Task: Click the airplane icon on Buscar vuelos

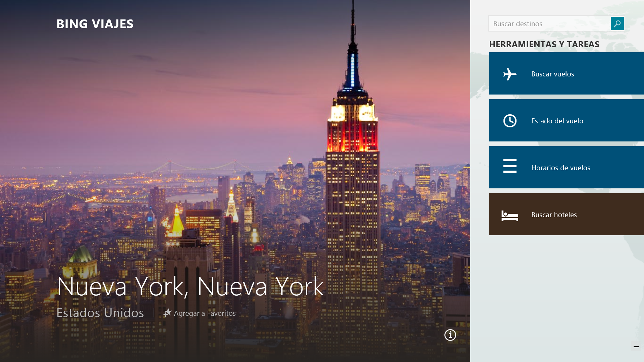Action: coord(510,74)
